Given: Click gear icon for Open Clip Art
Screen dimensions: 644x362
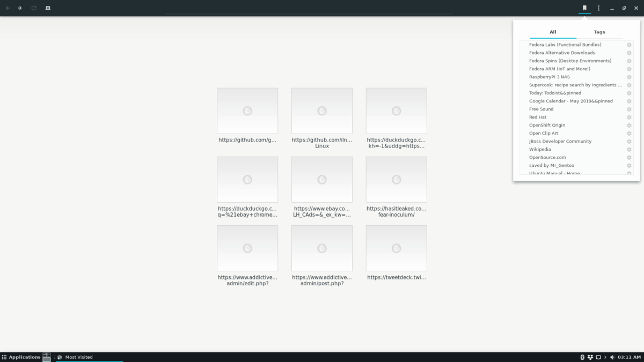Looking at the screenshot, I should [x=629, y=134].
